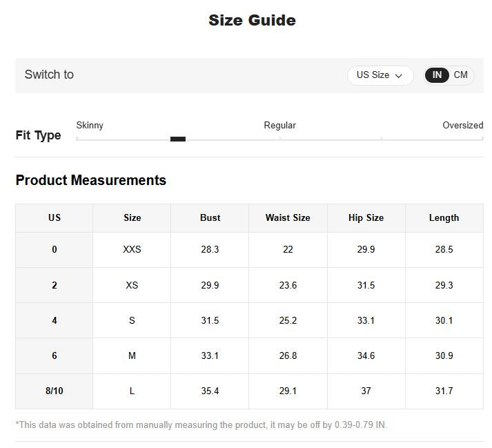
Task: Click the Fit Type slider marker
Action: 178,139
